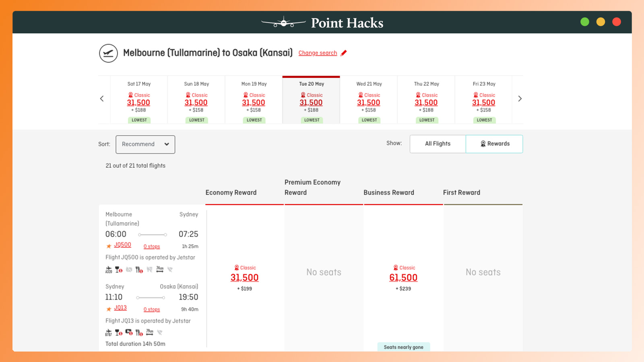Click the paid drinks icon under flight JQ500
This screenshot has width=644, height=362.
(x=119, y=269)
